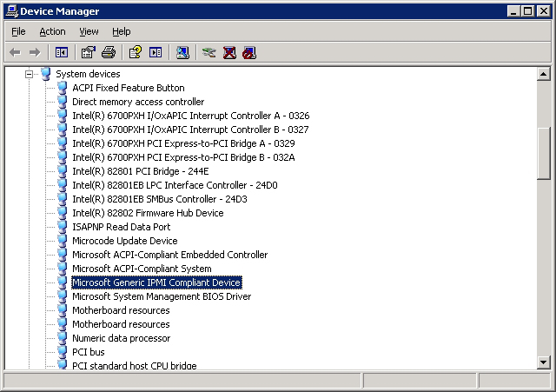Select Microsoft ACPI-Compliant Embedded Controller

point(170,255)
